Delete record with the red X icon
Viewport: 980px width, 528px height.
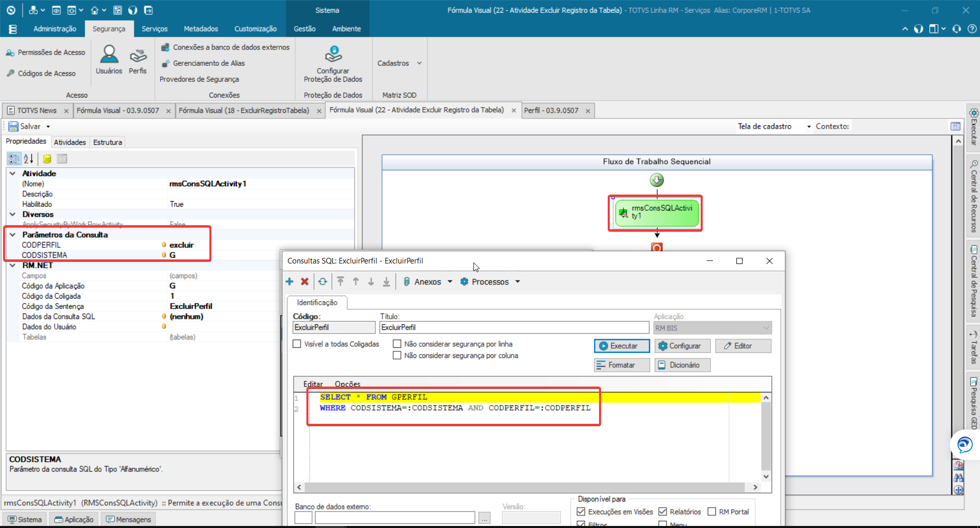305,282
